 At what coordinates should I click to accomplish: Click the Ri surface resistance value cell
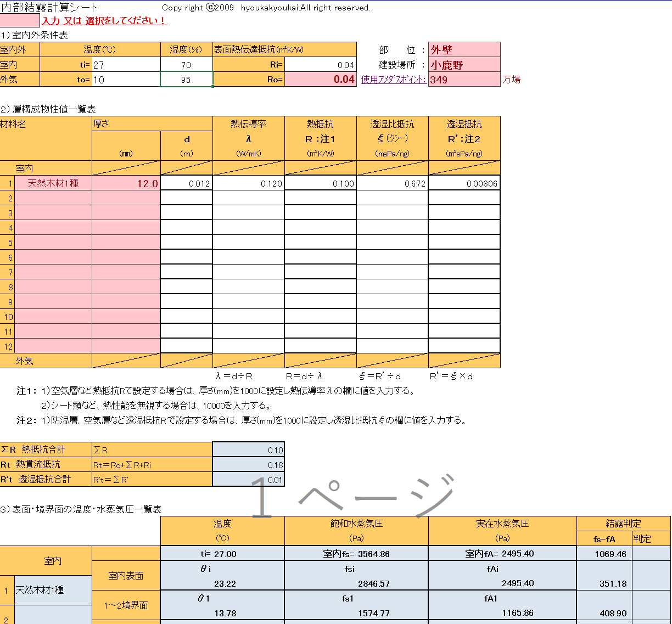[x=320, y=65]
